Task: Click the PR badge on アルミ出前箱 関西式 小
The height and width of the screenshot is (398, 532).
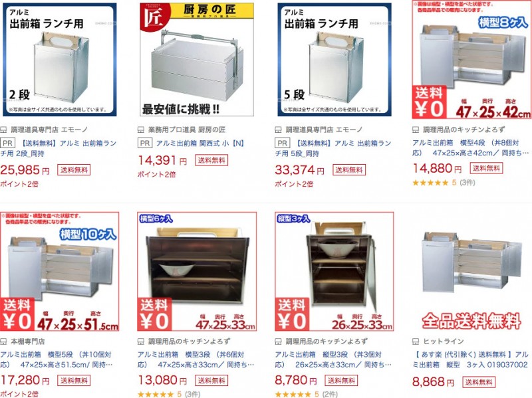Action: [x=145, y=144]
